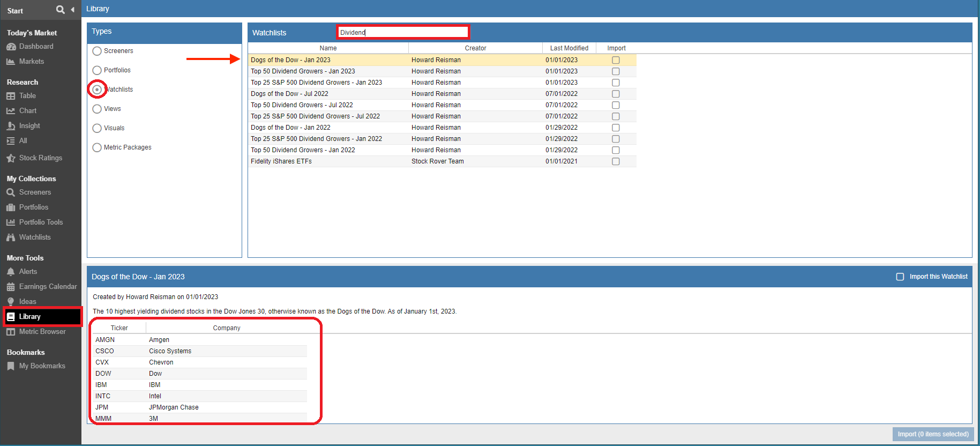Select the Views type radio button
Viewport: 980px width, 446px height.
(x=97, y=109)
